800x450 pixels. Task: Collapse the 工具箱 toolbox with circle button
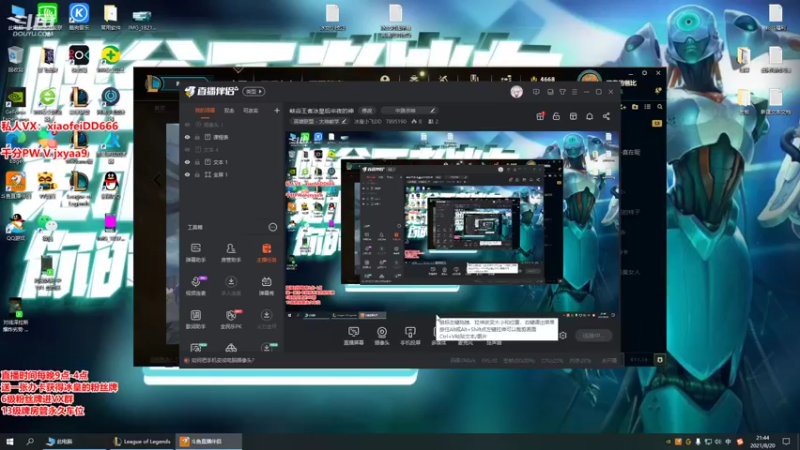272,227
